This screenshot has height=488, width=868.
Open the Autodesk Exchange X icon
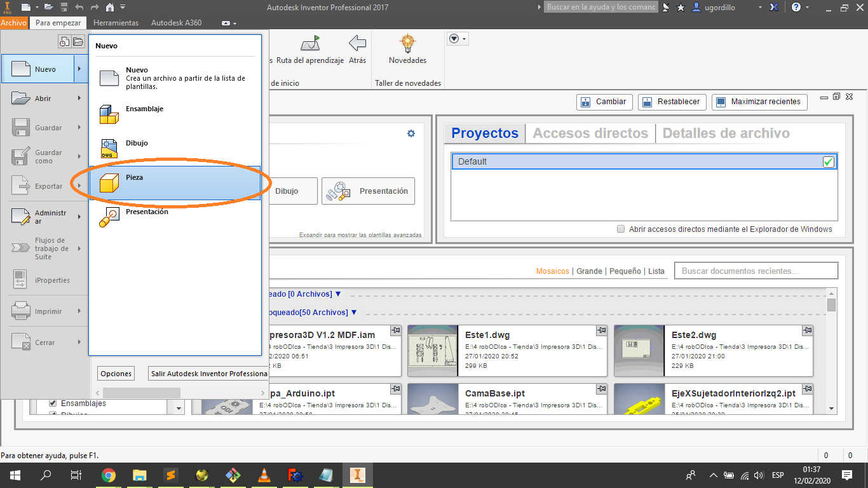774,7
